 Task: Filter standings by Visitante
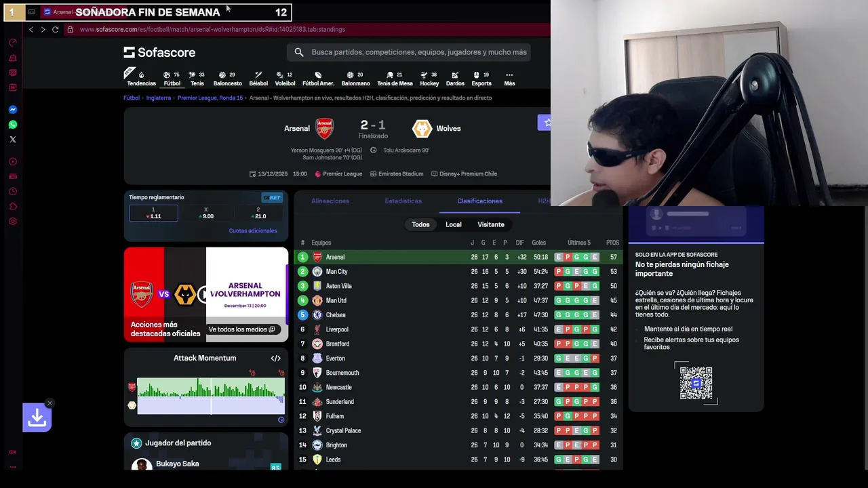(491, 224)
